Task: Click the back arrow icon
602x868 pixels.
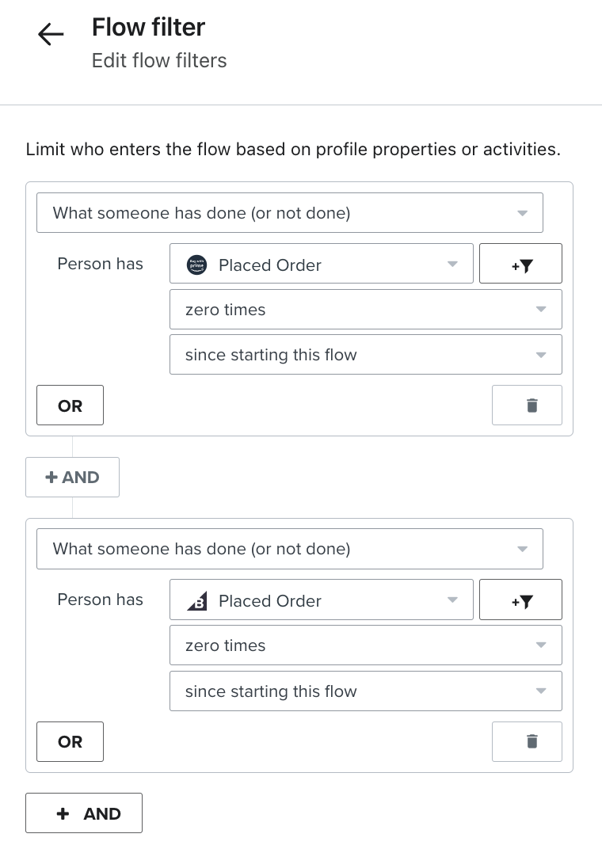Action: [51, 34]
